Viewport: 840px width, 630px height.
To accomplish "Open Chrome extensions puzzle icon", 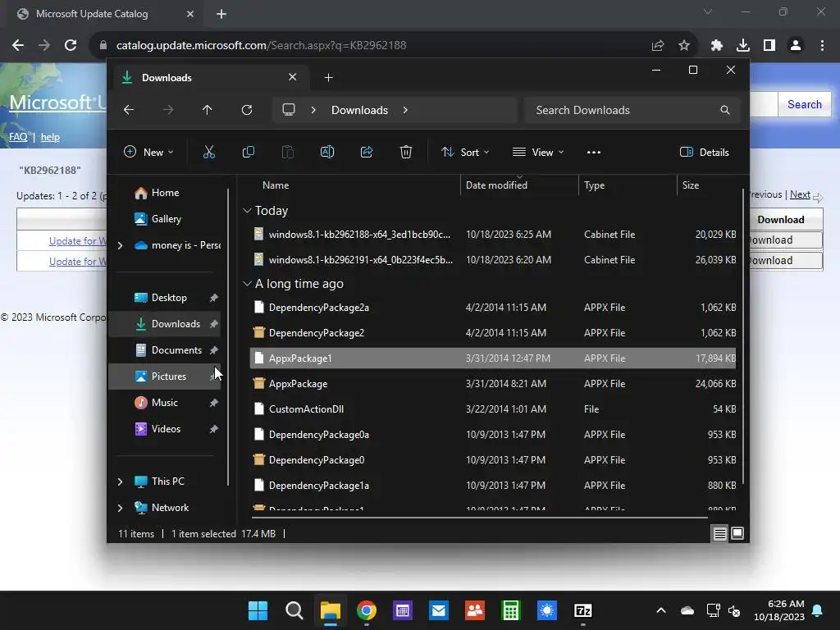I will click(717, 46).
